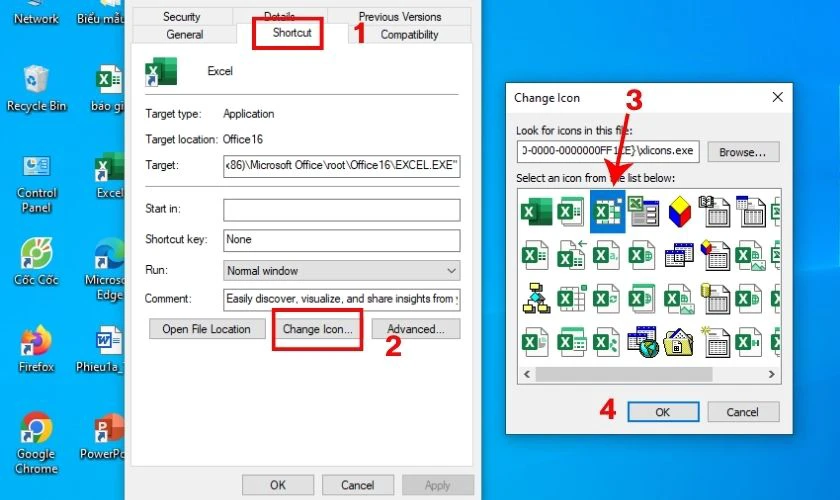Image resolution: width=840 pixels, height=500 pixels.
Task: Open the Advanced... shortcut settings
Action: point(416,329)
